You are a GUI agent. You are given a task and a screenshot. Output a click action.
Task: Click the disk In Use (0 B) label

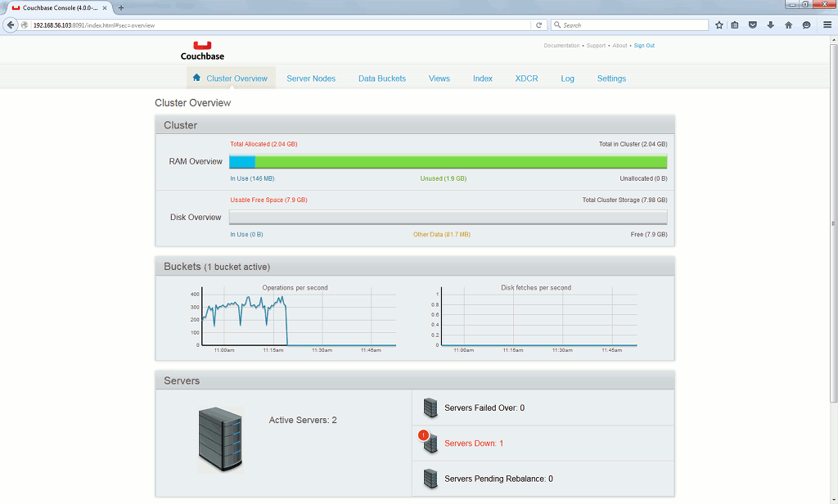click(246, 234)
